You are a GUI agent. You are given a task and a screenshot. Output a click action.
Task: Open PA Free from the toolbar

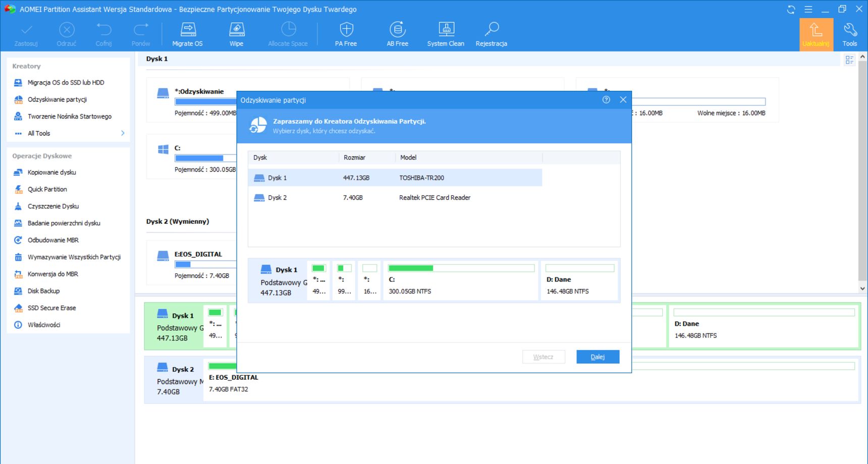point(346,34)
